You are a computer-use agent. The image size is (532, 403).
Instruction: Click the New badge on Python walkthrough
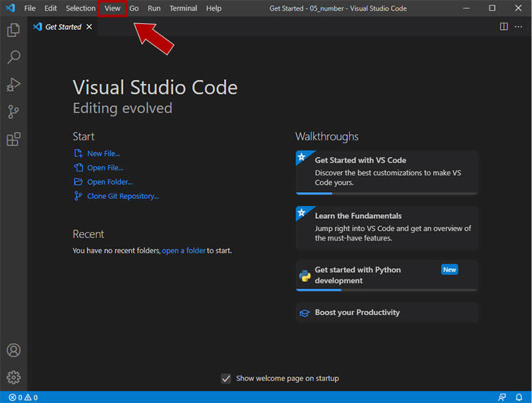coord(450,270)
